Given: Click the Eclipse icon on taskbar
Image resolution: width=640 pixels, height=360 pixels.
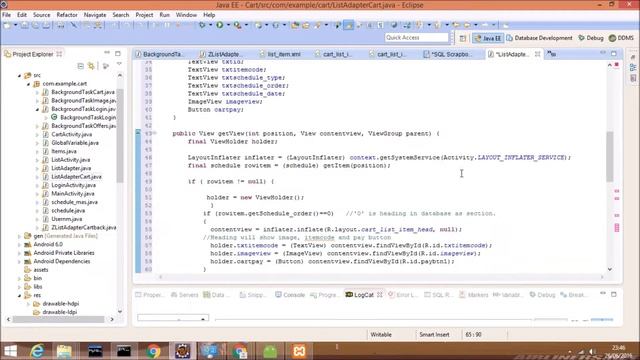Looking at the screenshot, I should 182,351.
